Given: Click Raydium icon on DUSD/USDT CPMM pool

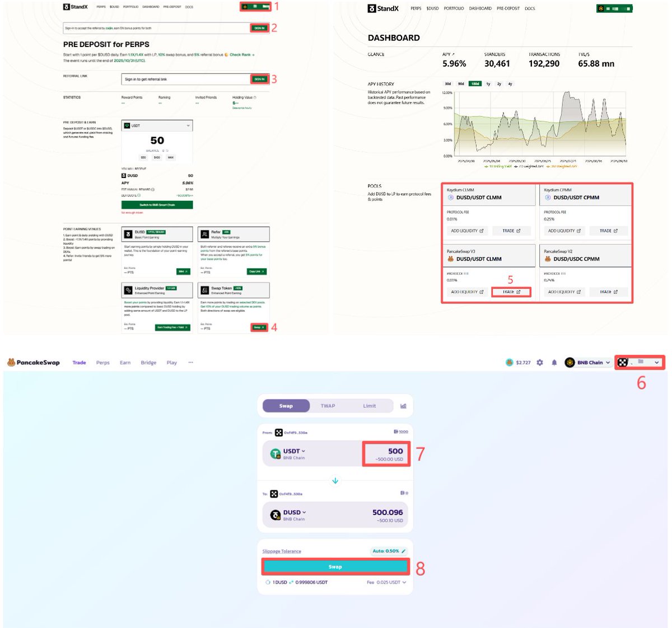Looking at the screenshot, I should (548, 198).
